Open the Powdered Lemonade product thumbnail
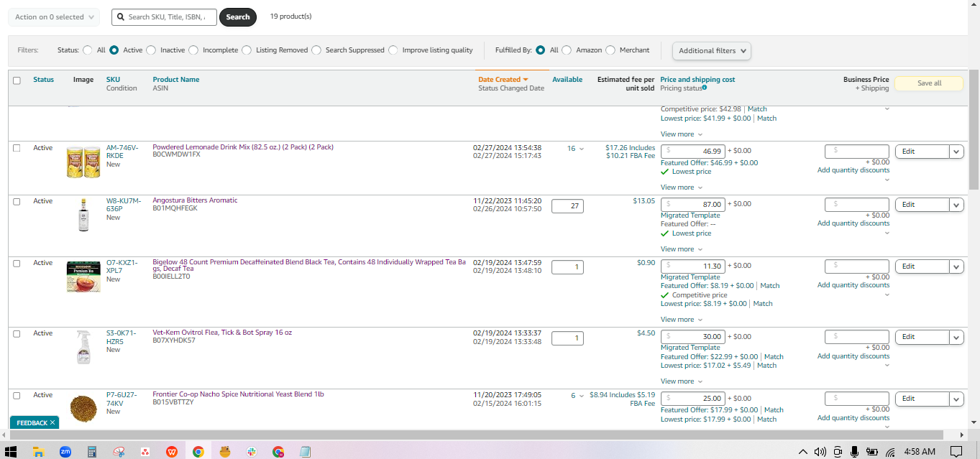Image resolution: width=980 pixels, height=459 pixels. (83, 162)
